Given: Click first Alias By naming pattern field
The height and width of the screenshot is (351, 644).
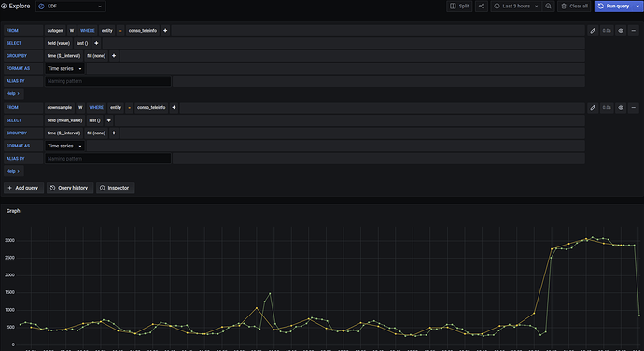Looking at the screenshot, I should (107, 81).
